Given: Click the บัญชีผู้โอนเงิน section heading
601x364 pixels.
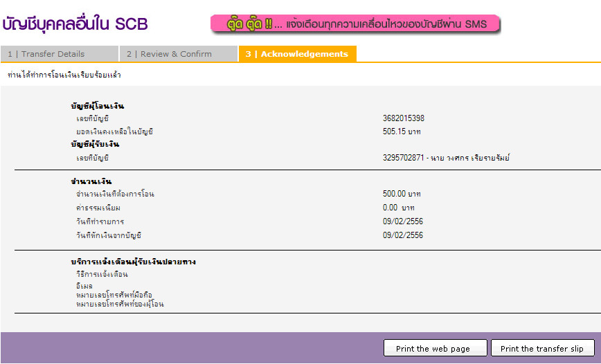Looking at the screenshot, I should coord(98,106).
